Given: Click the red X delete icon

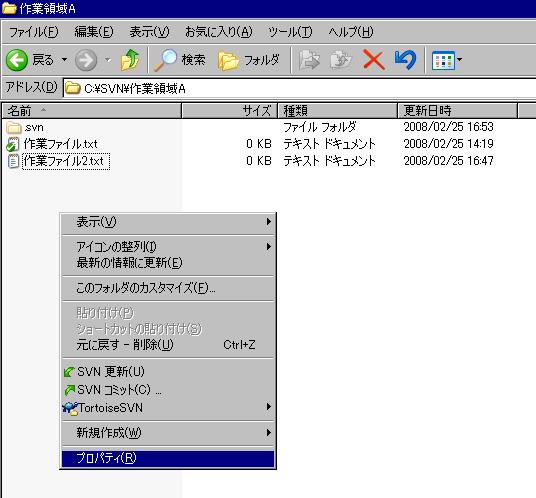Looking at the screenshot, I should click(x=373, y=60).
